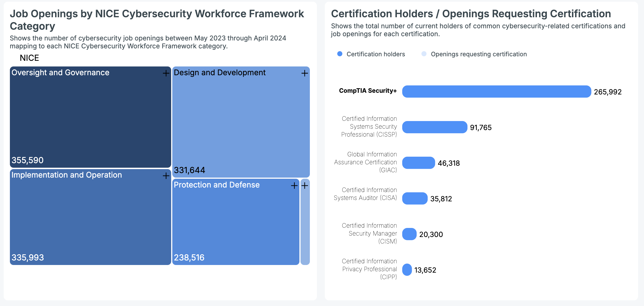Toggle Openings requesting certification legend item
Viewport: 644px width, 306px height.
tap(474, 54)
